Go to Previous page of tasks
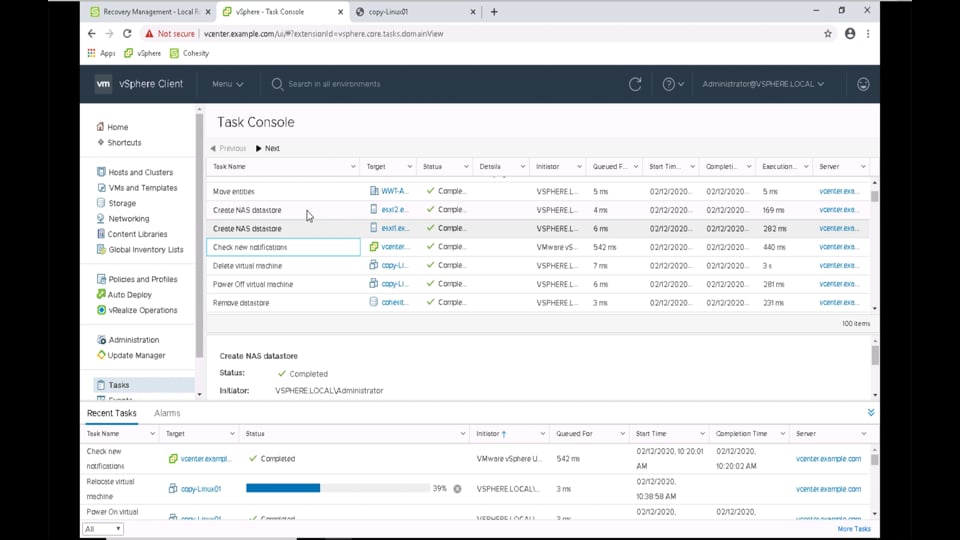Screen dimensions: 960x540 click(x=228, y=148)
